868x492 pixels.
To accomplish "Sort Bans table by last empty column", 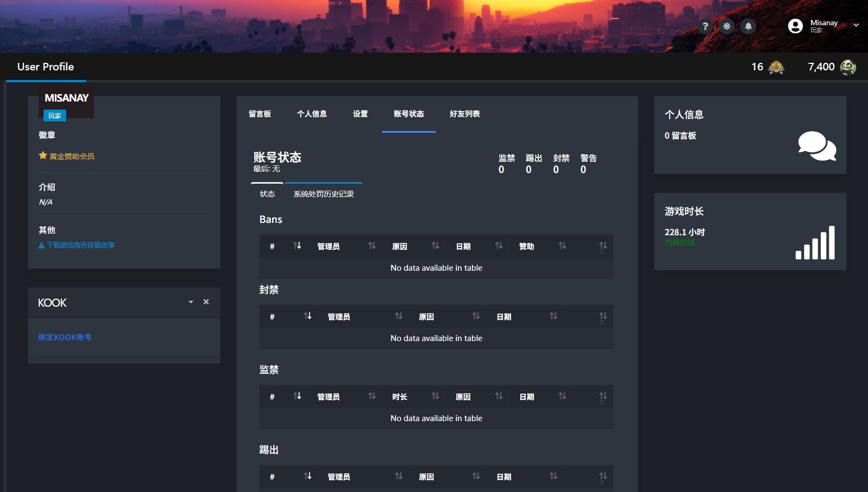I will coord(592,246).
